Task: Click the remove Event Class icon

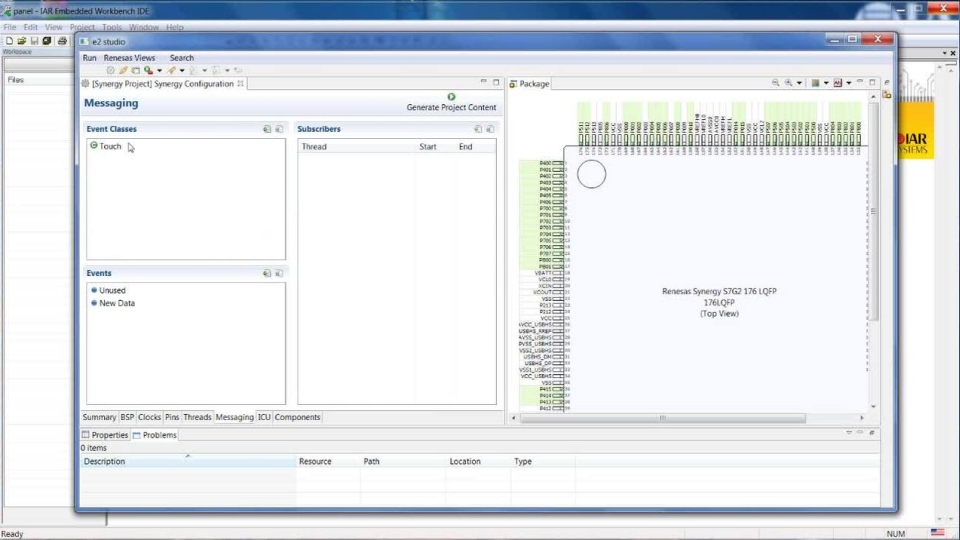Action: coord(279,129)
